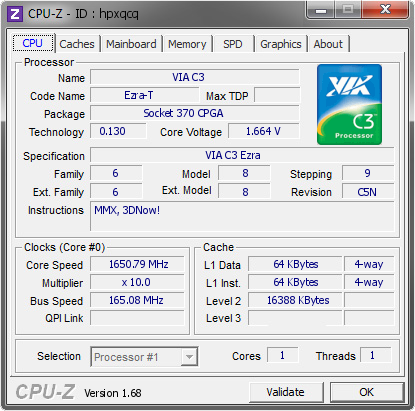Screen dimensions: 415x411
Task: Click the OK button
Action: (x=367, y=392)
